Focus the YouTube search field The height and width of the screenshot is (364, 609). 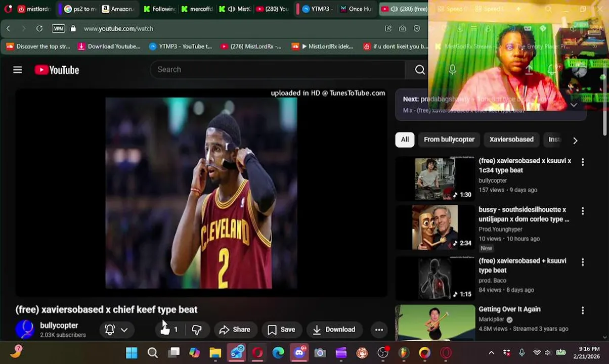pos(277,70)
